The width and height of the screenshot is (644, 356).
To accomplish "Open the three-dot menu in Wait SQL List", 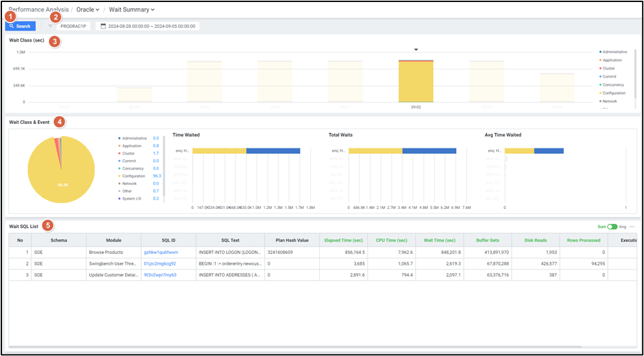I will pos(632,227).
